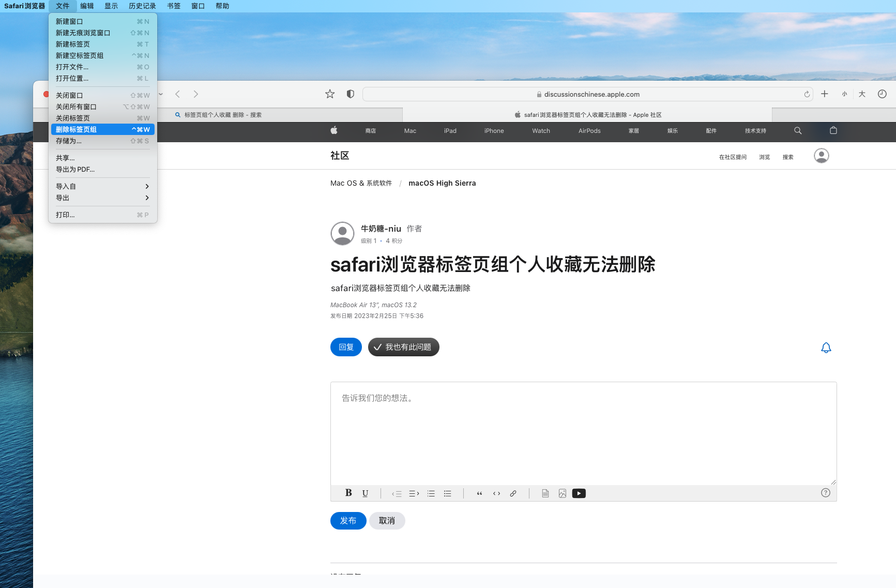896x588 pixels.
Task: Open the tab group dropdown chevron
Action: (161, 94)
